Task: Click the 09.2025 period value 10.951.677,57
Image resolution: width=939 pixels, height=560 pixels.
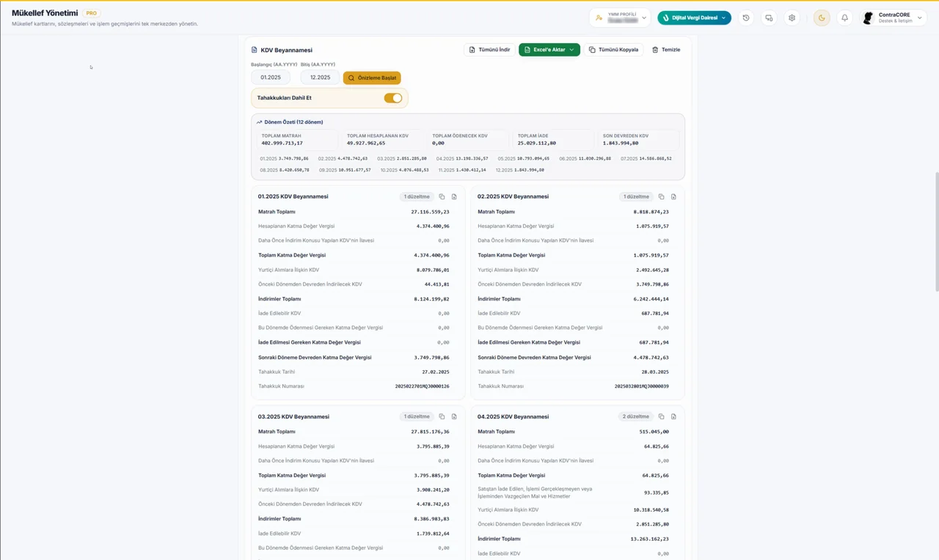Action: point(355,170)
